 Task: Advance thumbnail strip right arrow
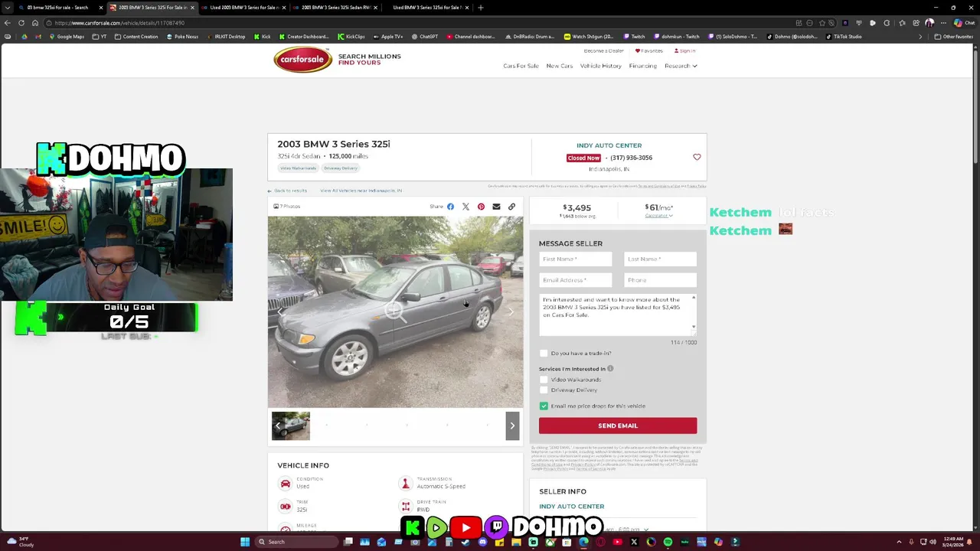[512, 425]
